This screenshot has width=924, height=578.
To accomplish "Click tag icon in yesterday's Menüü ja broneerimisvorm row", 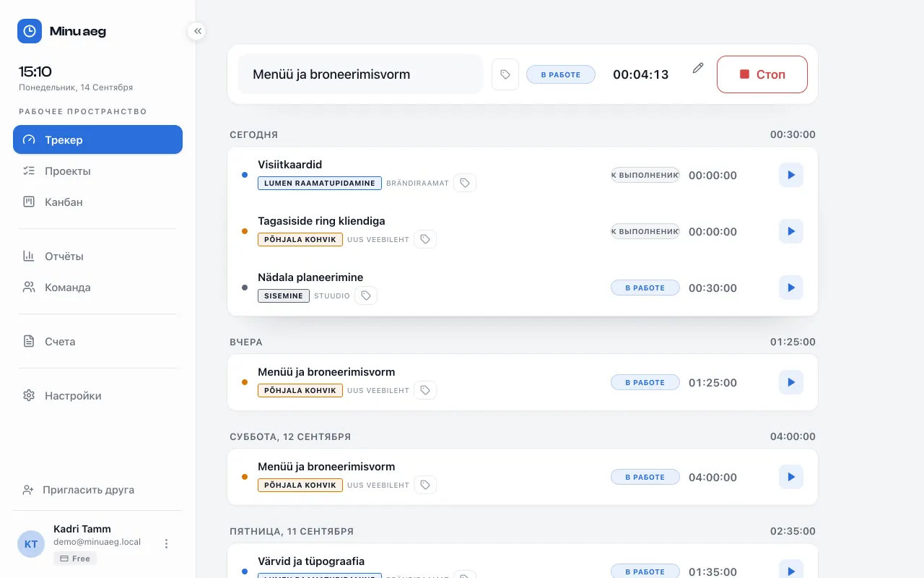I will pyautogui.click(x=425, y=390).
